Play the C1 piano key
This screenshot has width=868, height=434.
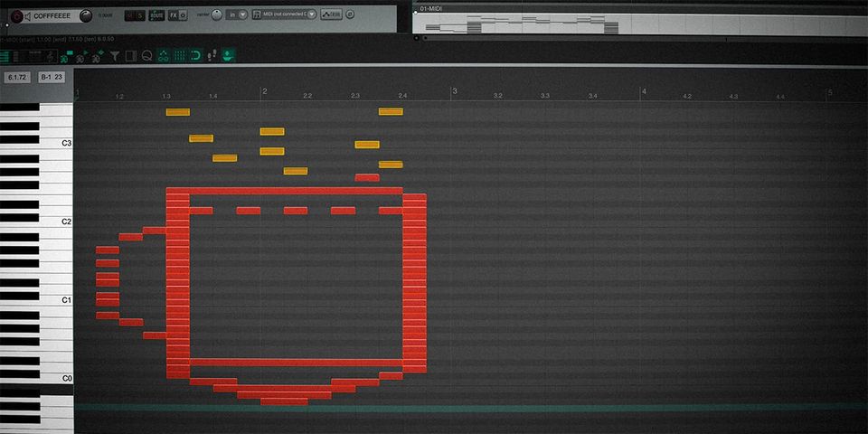(55, 300)
